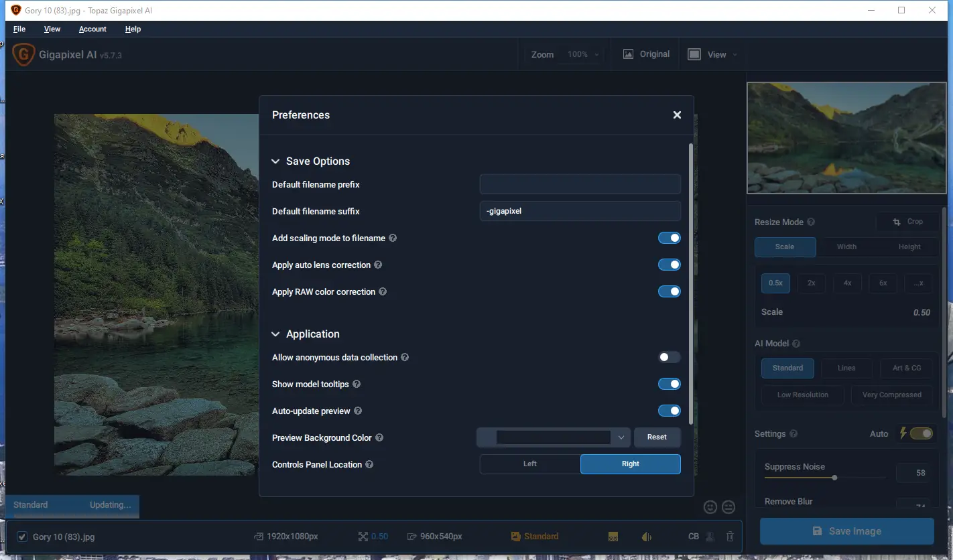Choose the Lines AI model

(846, 368)
